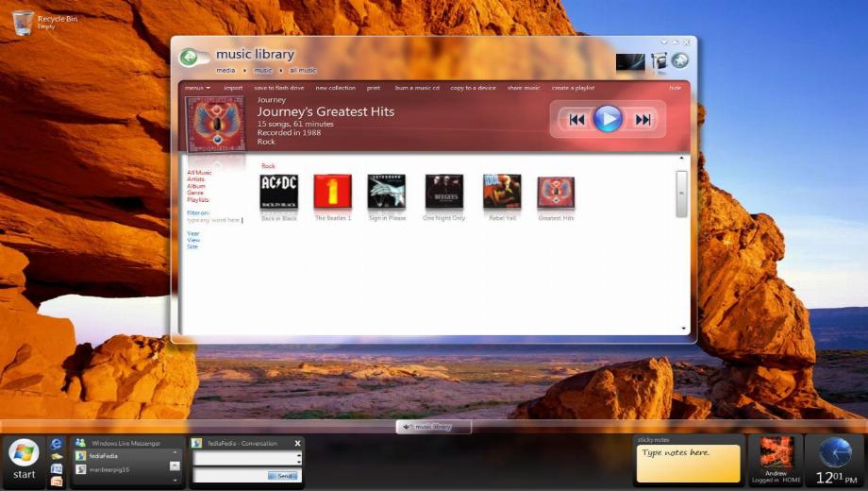The image size is (868, 491).
Task: Click the filter 'type any word here' field
Action: (x=214, y=220)
